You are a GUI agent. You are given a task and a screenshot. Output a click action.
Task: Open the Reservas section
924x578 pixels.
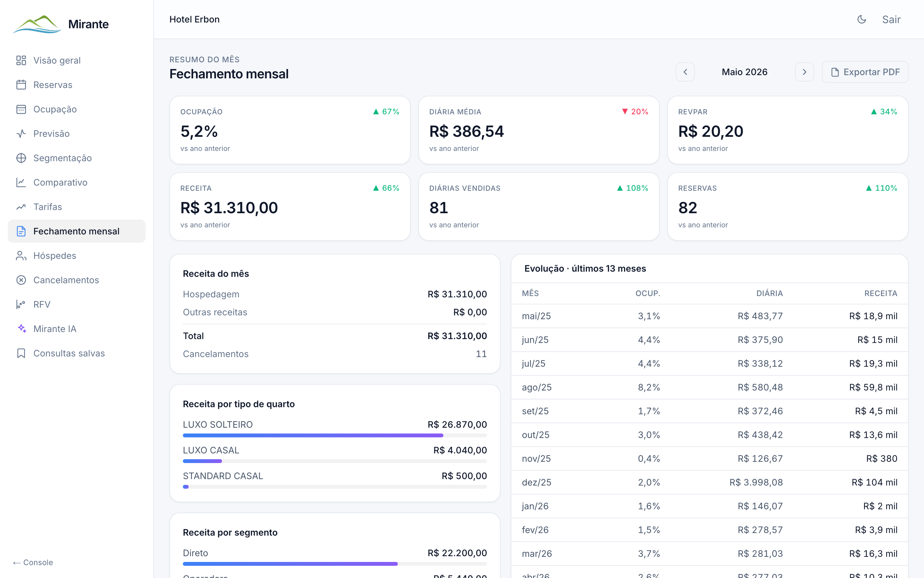tap(76, 85)
